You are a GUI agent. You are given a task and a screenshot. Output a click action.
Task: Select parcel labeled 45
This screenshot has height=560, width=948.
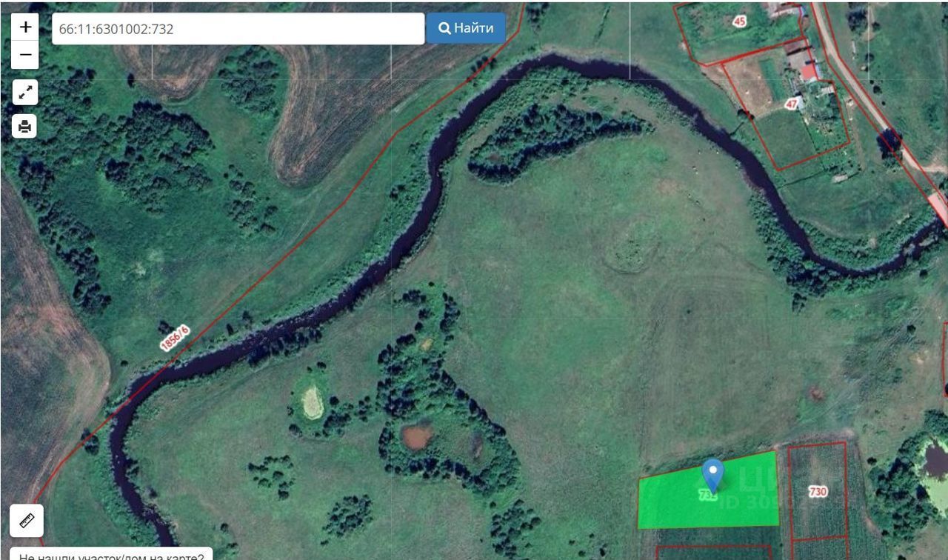(x=739, y=21)
